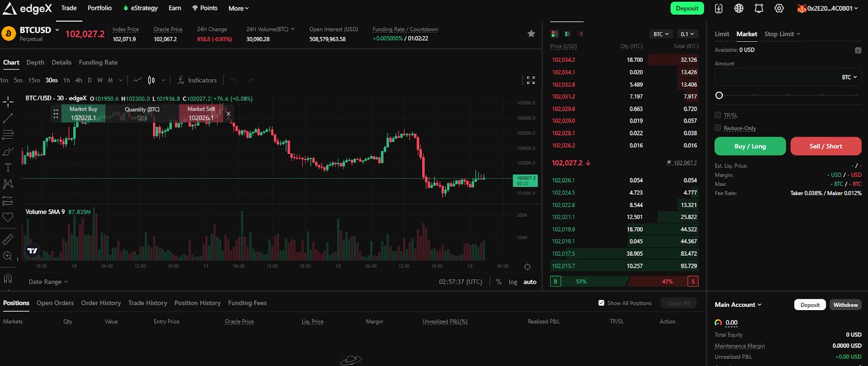This screenshot has width=868, height=366.
Task: Show both bids and asks order book view
Action: click(554, 34)
